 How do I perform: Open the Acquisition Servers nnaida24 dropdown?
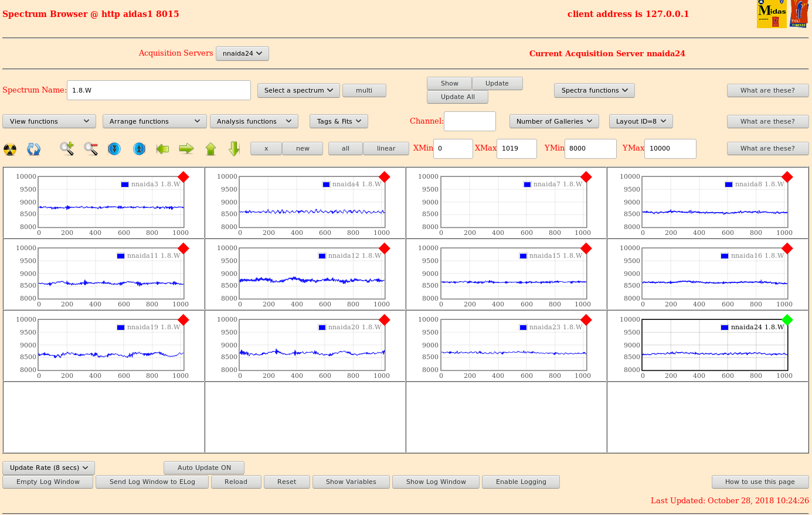242,53
